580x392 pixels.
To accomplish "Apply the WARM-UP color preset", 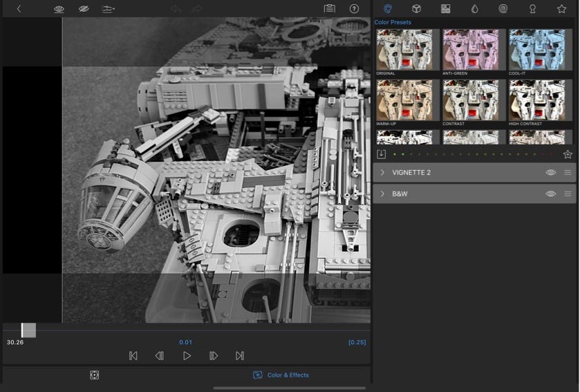I will 408,100.
